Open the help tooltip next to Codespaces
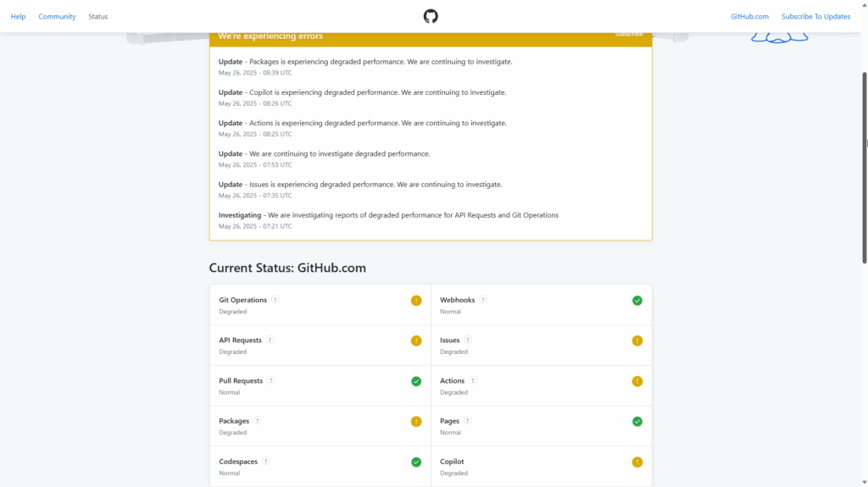 pos(265,461)
